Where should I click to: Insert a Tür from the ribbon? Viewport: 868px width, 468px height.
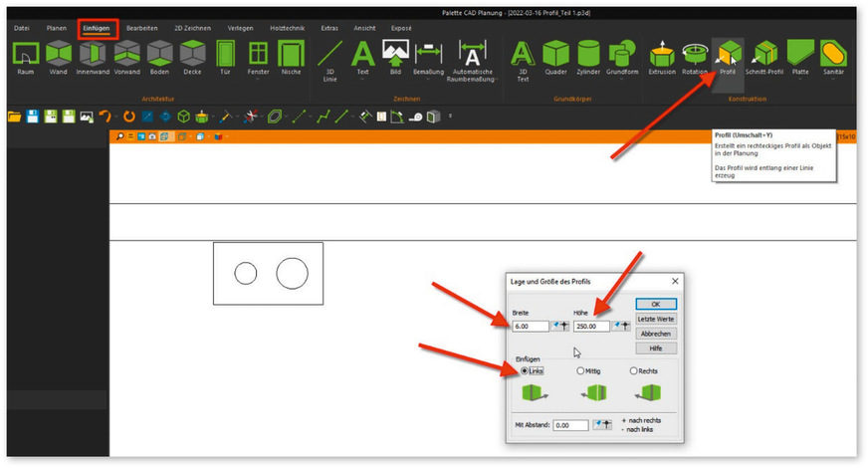[225, 58]
